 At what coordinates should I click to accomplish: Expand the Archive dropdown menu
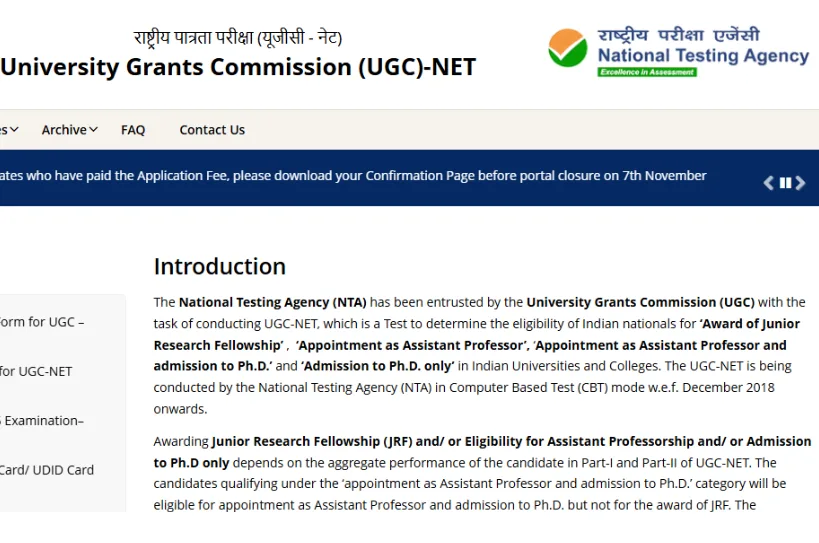click(64, 129)
